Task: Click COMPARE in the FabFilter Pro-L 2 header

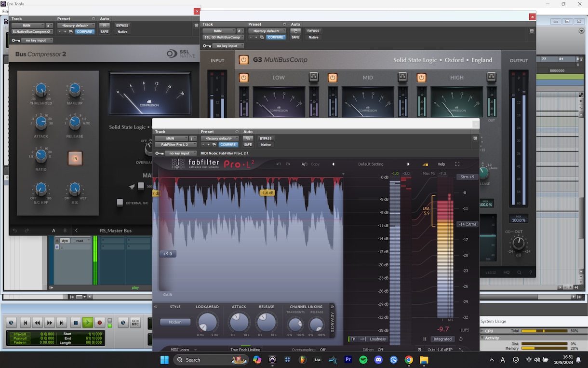Action: pos(228,145)
